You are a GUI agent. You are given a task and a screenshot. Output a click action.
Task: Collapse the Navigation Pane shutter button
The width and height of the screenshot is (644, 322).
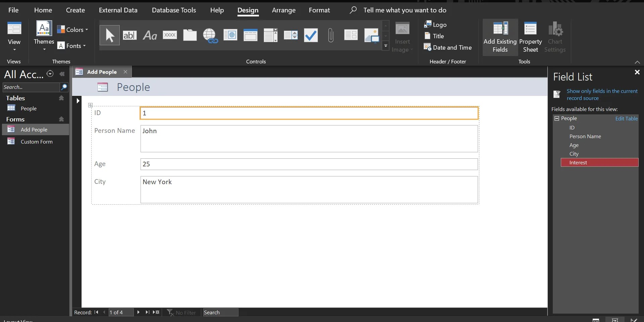click(x=62, y=74)
